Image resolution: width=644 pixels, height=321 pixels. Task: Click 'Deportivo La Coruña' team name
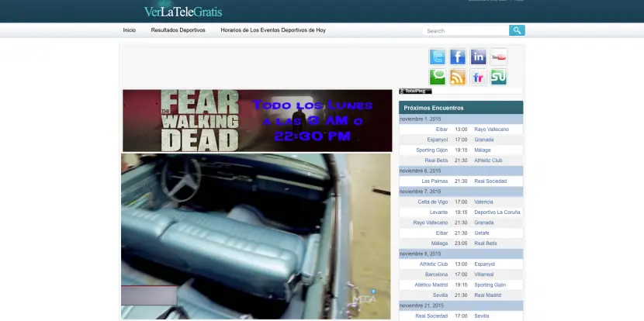(497, 212)
